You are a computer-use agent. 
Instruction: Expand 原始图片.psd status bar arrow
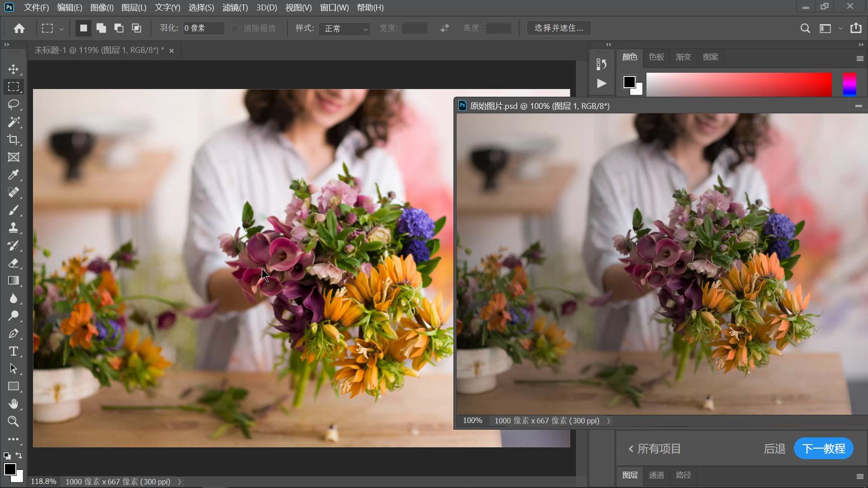pyautogui.click(x=609, y=421)
